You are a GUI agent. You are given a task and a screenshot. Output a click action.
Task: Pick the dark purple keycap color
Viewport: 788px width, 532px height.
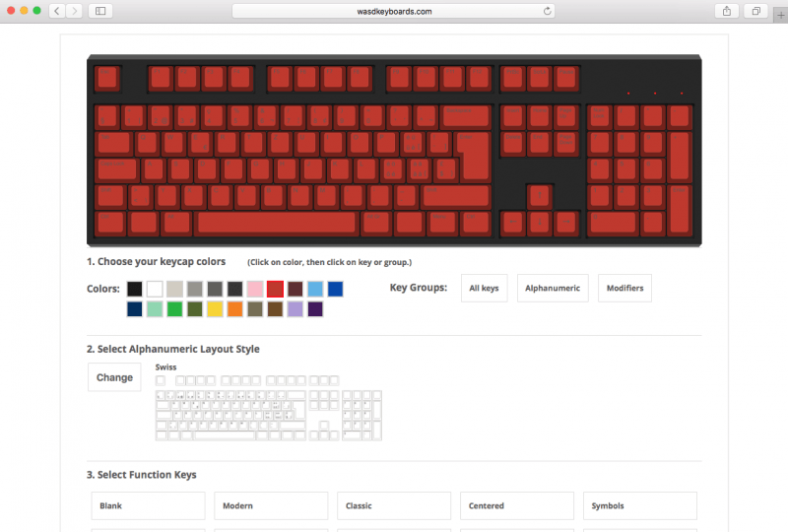(315, 308)
